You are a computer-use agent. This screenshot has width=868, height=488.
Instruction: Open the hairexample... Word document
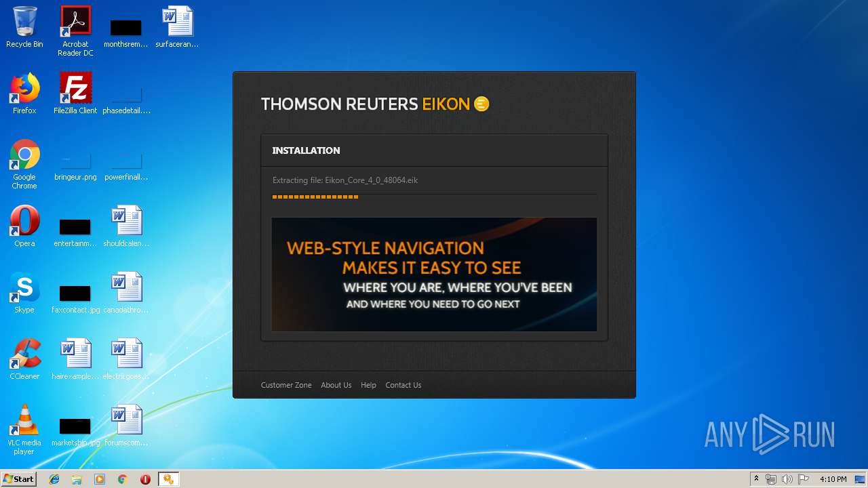point(75,359)
